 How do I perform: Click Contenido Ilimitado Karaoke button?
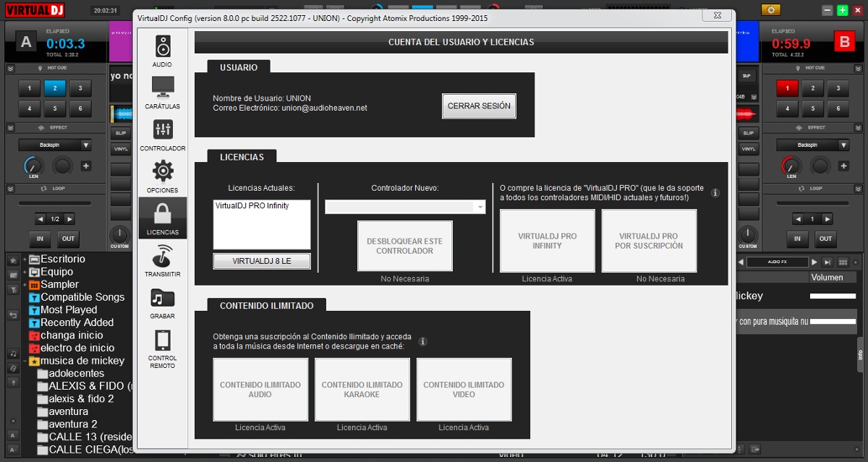coord(362,390)
